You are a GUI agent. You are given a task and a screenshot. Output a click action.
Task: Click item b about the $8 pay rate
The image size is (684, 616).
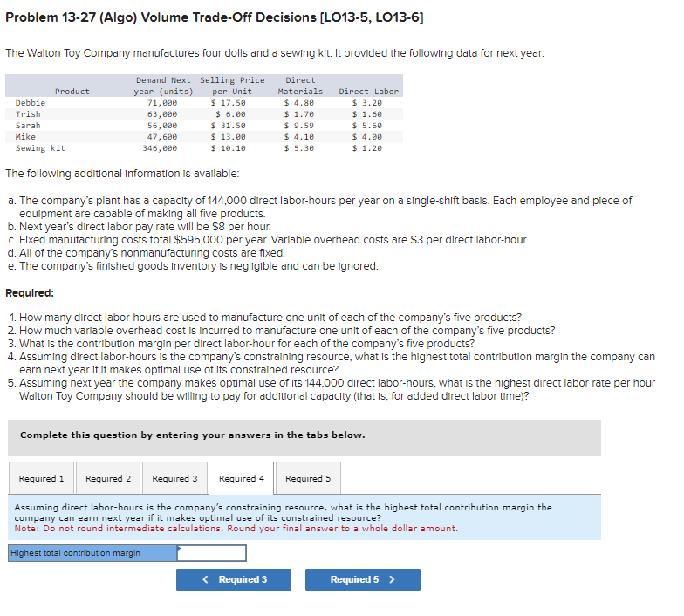pyautogui.click(x=140, y=227)
